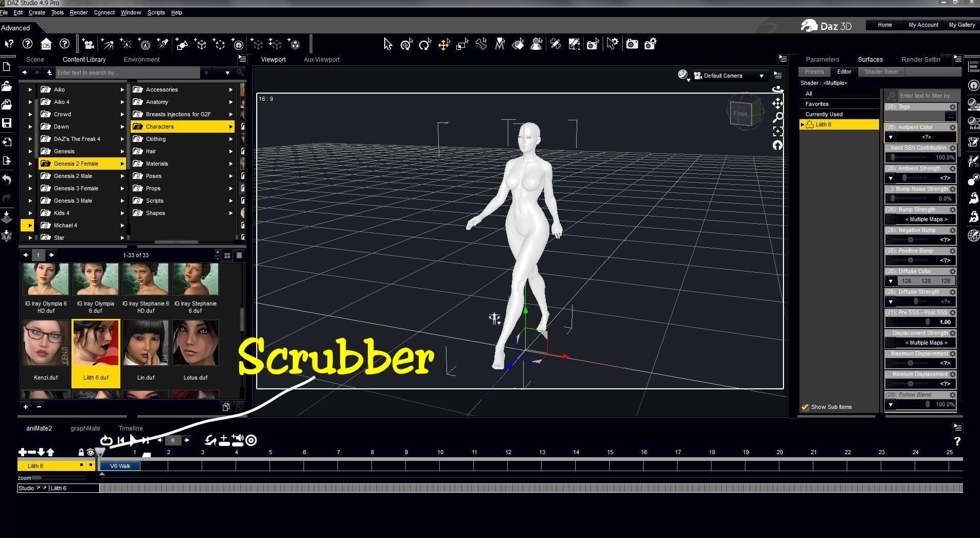Click the aniMate add track plus icon
The width and height of the screenshot is (980, 538).
coord(23,452)
